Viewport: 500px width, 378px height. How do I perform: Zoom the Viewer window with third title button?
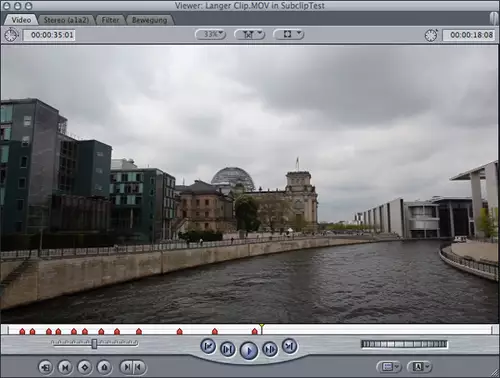point(28,6)
